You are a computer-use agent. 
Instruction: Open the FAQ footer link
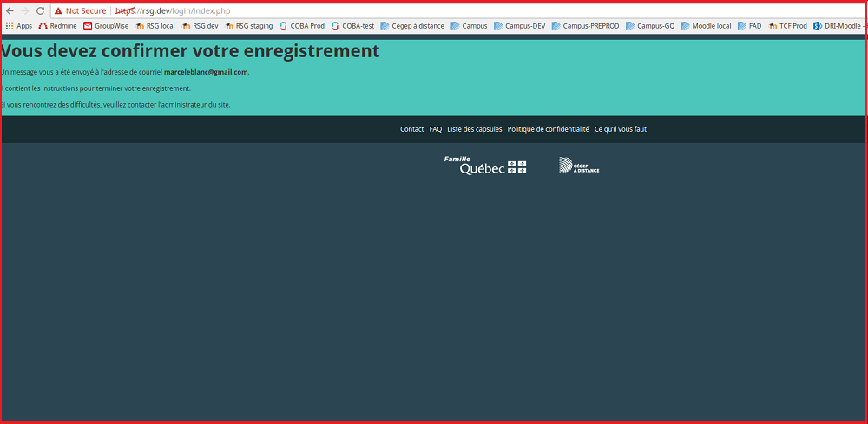point(436,129)
